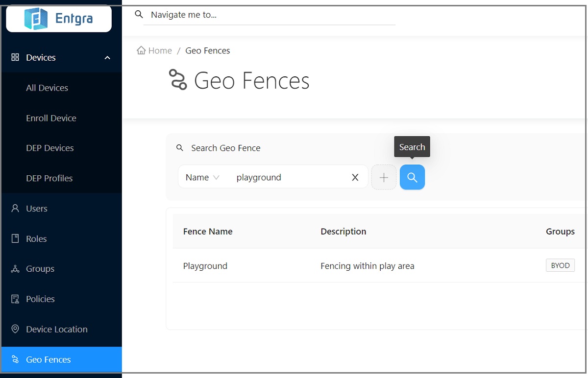Screen dimensions: 588x378
Task: Click the Users person icon in sidebar
Action: (x=15, y=209)
